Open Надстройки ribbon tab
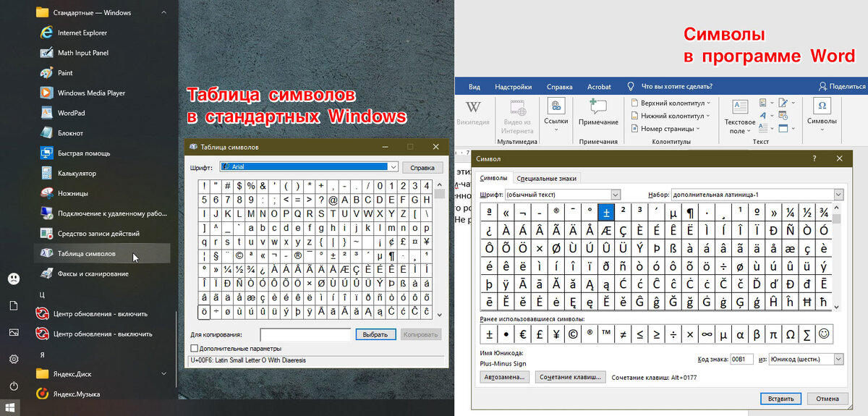The image size is (868, 416). coord(513,87)
